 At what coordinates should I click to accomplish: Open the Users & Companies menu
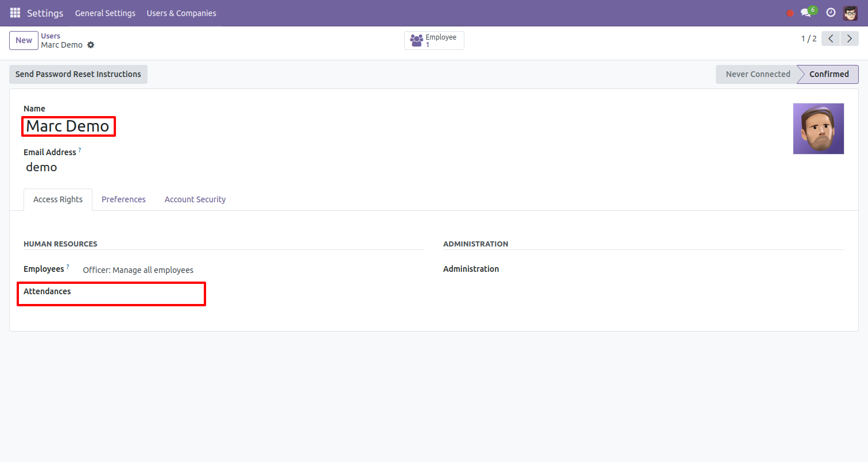tap(181, 13)
